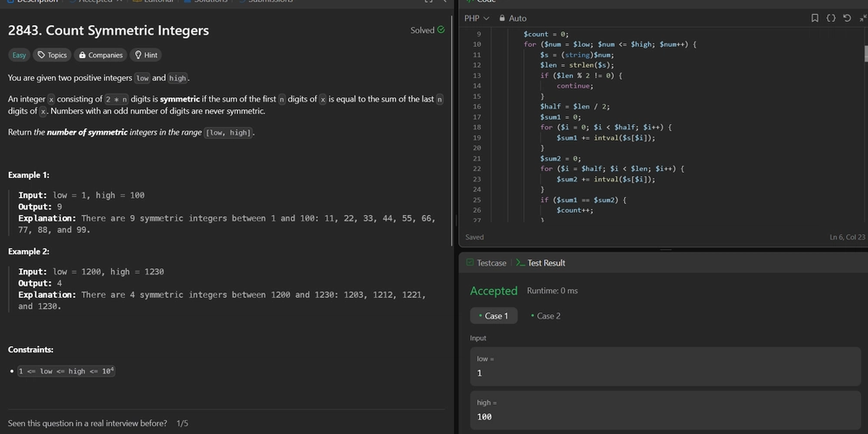
Task: Click 'Seen this question in a real interview before?'
Action: (x=88, y=424)
